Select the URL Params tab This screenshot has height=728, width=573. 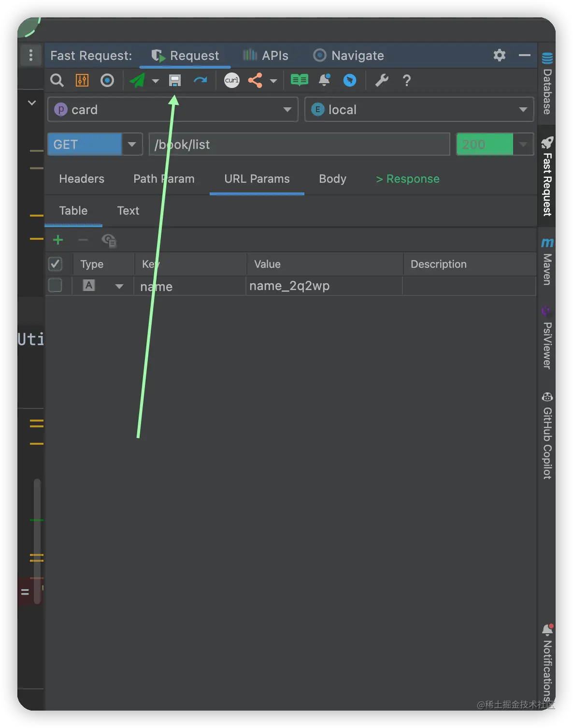[257, 179]
